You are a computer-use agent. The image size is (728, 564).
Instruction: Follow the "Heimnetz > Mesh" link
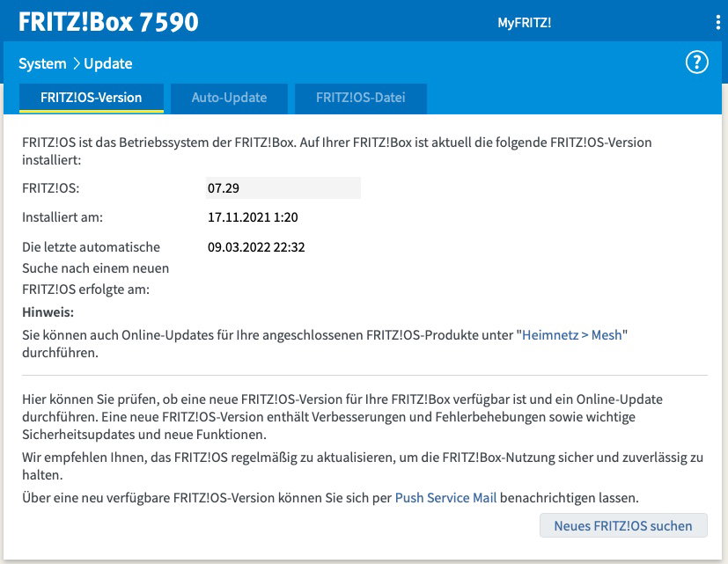pos(573,334)
